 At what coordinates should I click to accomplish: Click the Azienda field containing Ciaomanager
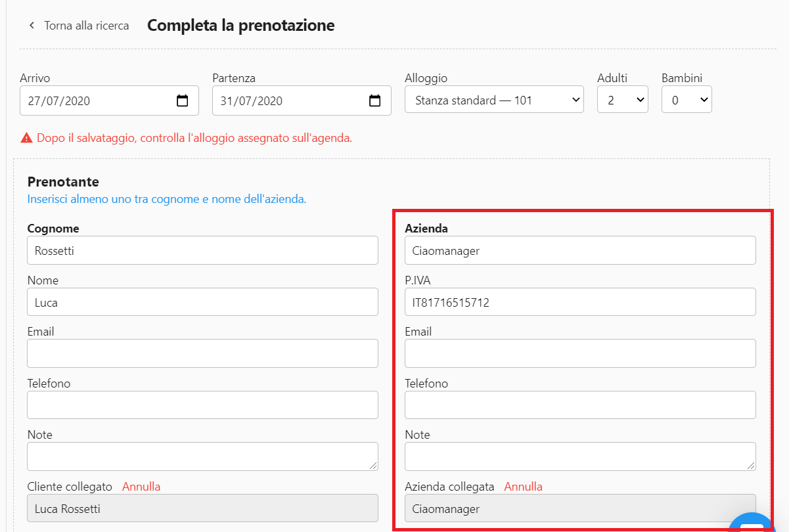(579, 250)
